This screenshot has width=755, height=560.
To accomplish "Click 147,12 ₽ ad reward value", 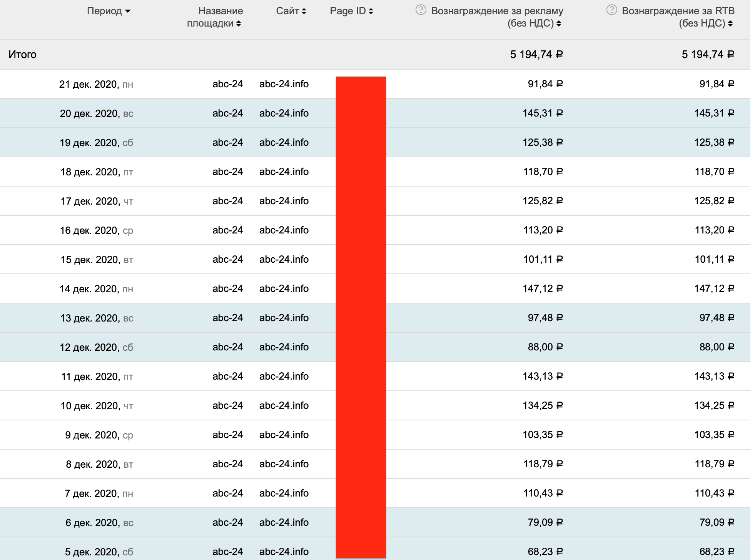I will click(542, 288).
